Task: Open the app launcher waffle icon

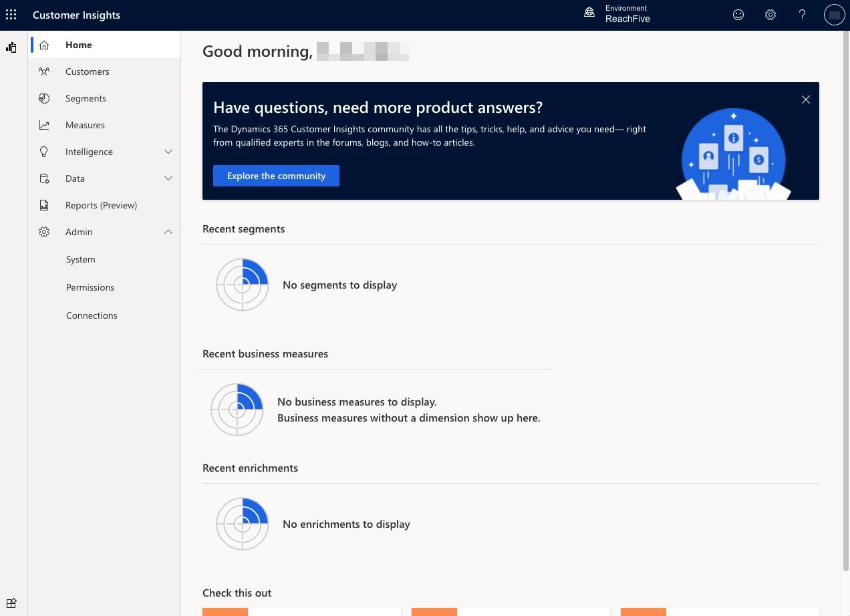Action: point(11,15)
